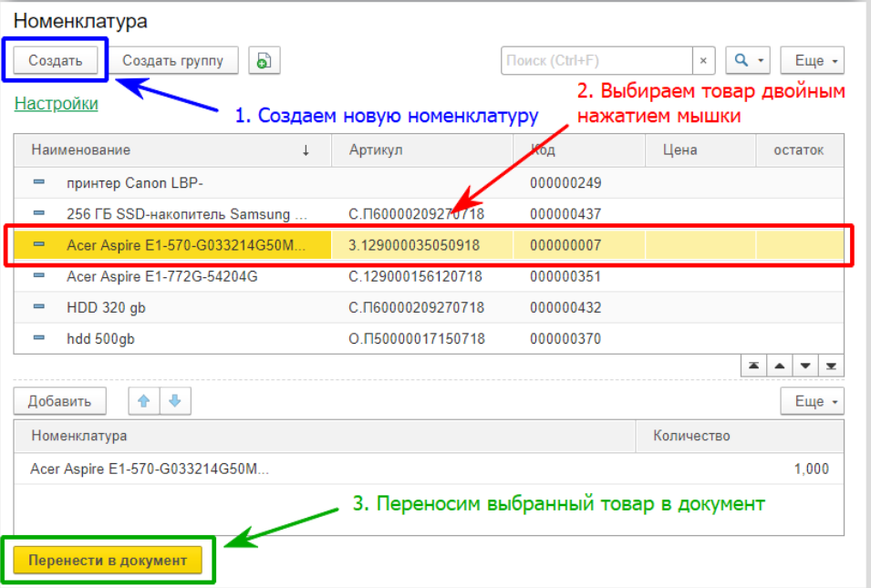Click the Артикул column header
Viewport: 871px width, 588px height.
pos(422,150)
